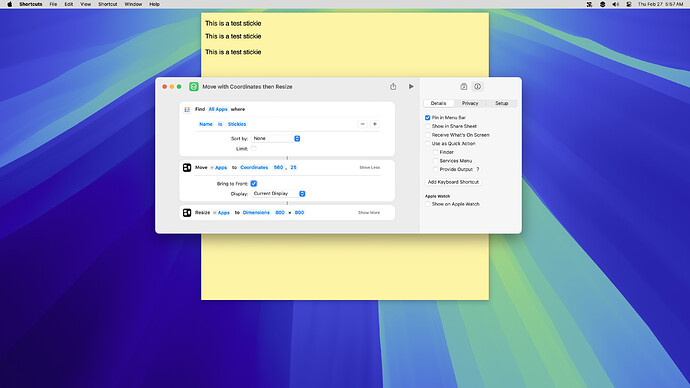This screenshot has width=690, height=388.
Task: Open the File menu
Action: [x=53, y=4]
